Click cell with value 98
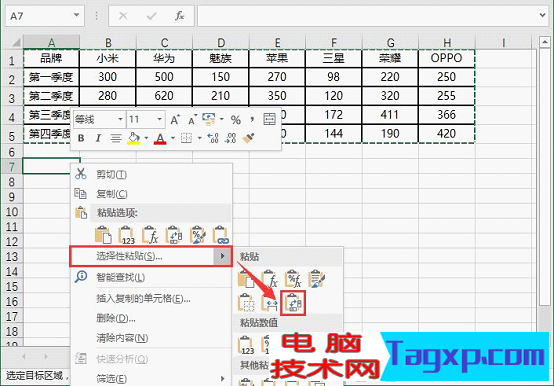The width and height of the screenshot is (554, 386). pyautogui.click(x=334, y=77)
